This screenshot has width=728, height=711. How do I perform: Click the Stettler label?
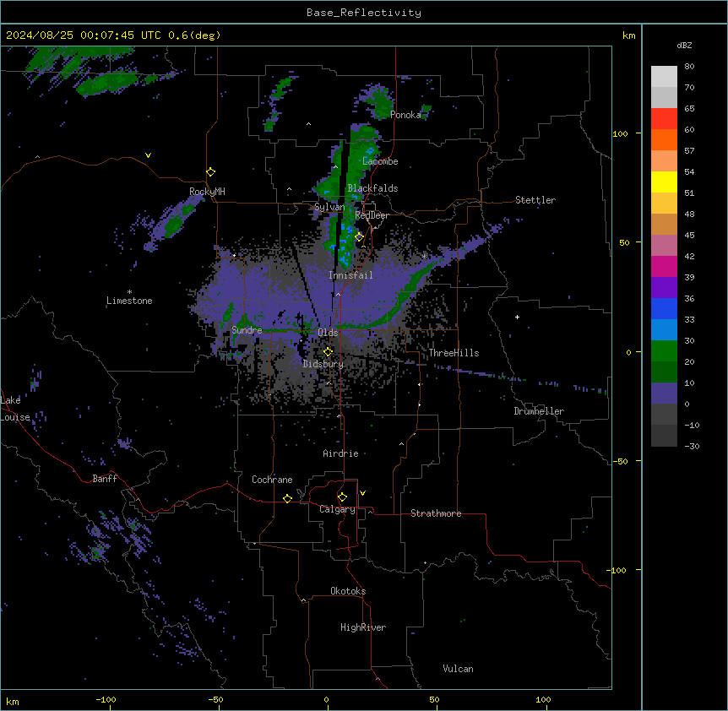coord(535,200)
